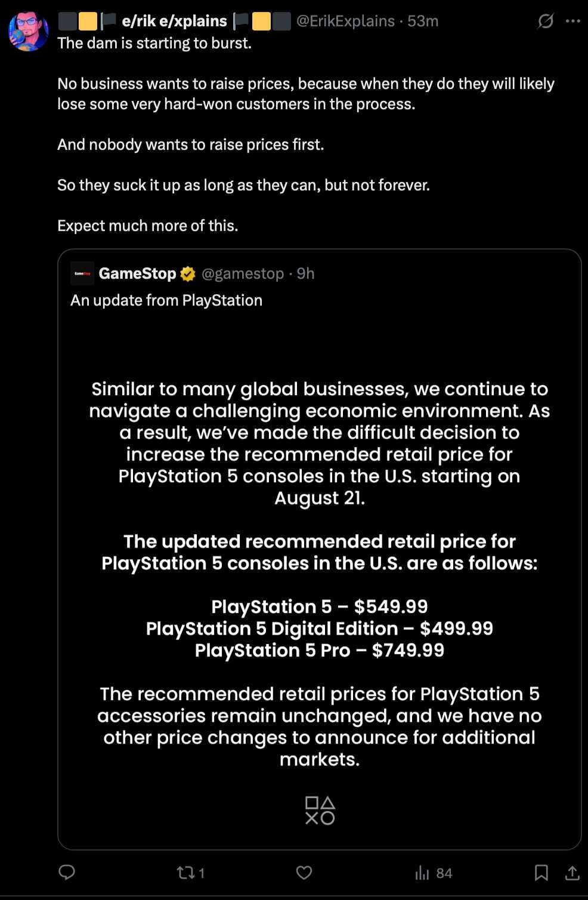Open the @ErikExplains handle link
This screenshot has height=900, width=588.
click(345, 21)
